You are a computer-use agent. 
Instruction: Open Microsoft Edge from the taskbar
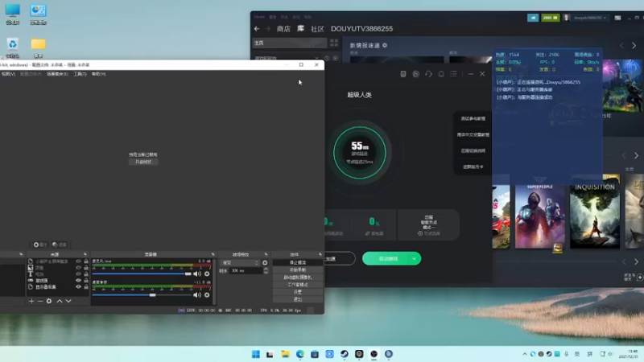[x=299, y=354]
